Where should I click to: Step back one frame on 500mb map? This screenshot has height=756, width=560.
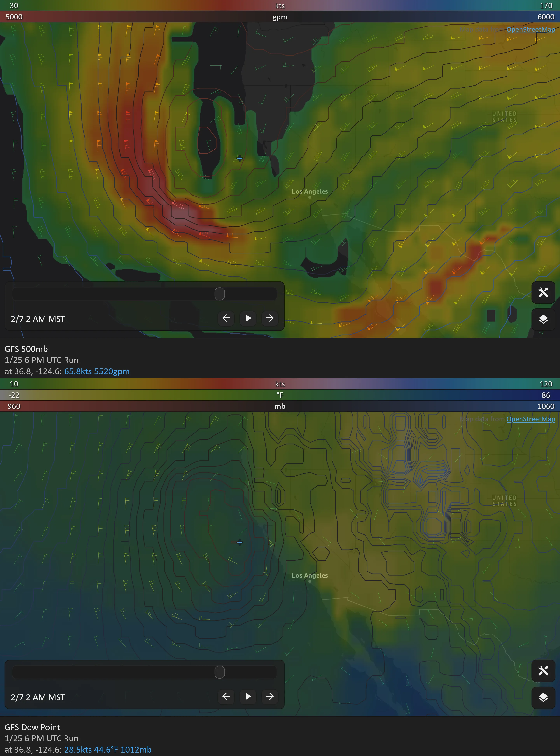pyautogui.click(x=226, y=318)
